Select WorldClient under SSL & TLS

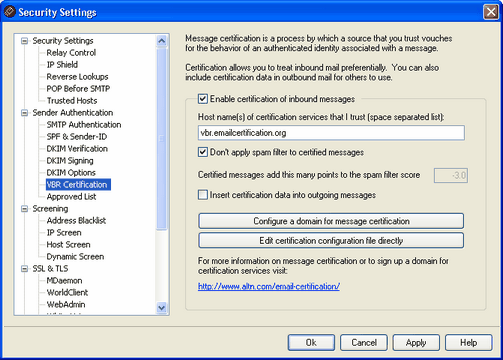[x=67, y=293]
